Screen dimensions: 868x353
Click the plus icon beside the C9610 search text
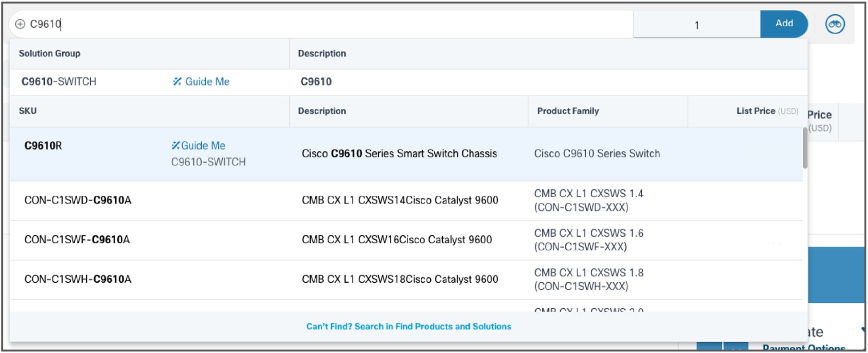click(x=20, y=24)
